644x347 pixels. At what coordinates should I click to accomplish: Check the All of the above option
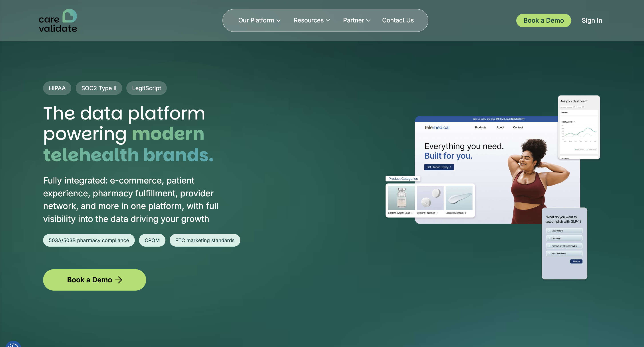tap(564, 253)
